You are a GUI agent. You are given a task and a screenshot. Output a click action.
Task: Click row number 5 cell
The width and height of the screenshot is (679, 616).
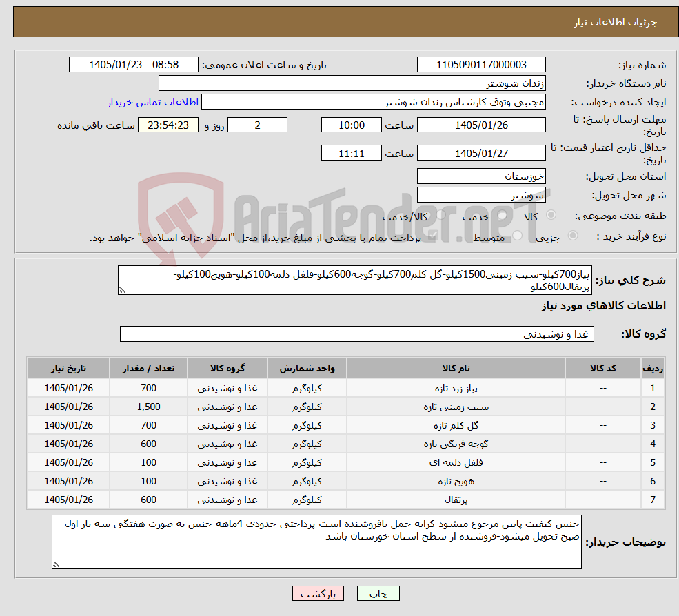(653, 463)
